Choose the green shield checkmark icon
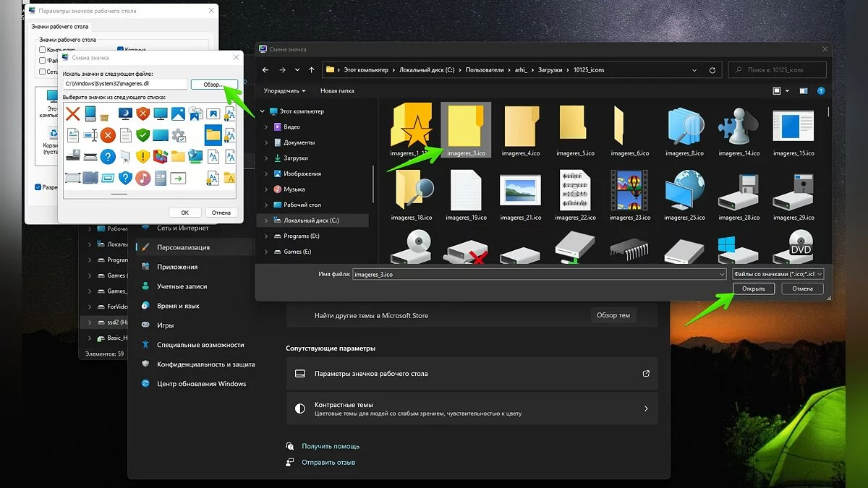Viewport: 868px width, 488px height. pyautogui.click(x=143, y=134)
